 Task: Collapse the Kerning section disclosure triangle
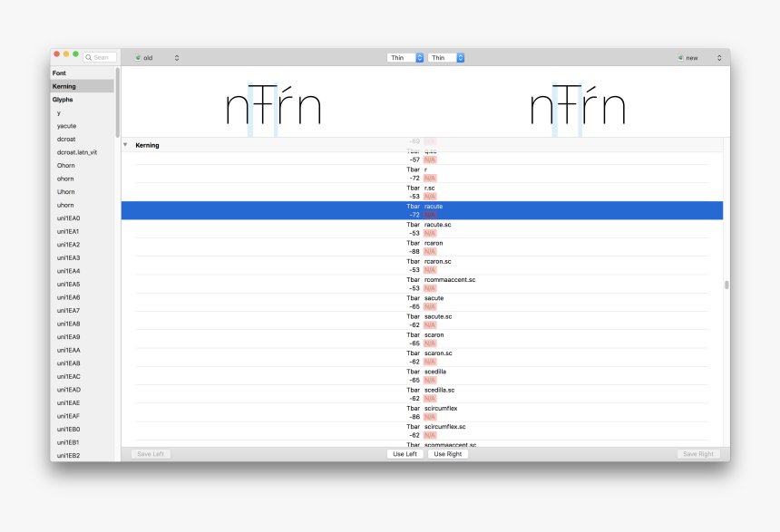(x=125, y=145)
